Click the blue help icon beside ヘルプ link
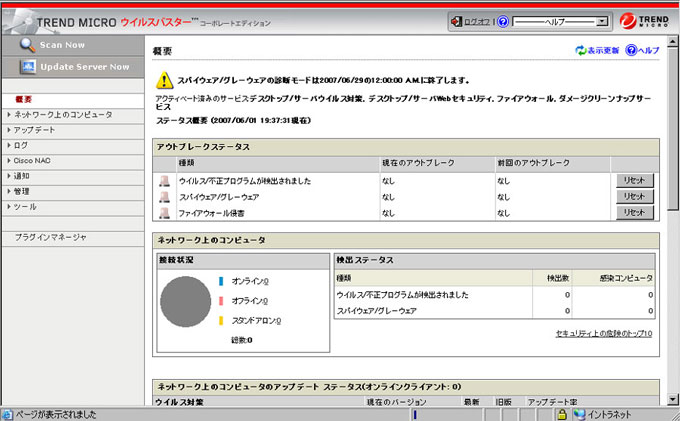This screenshot has width=680, height=421. click(630, 50)
